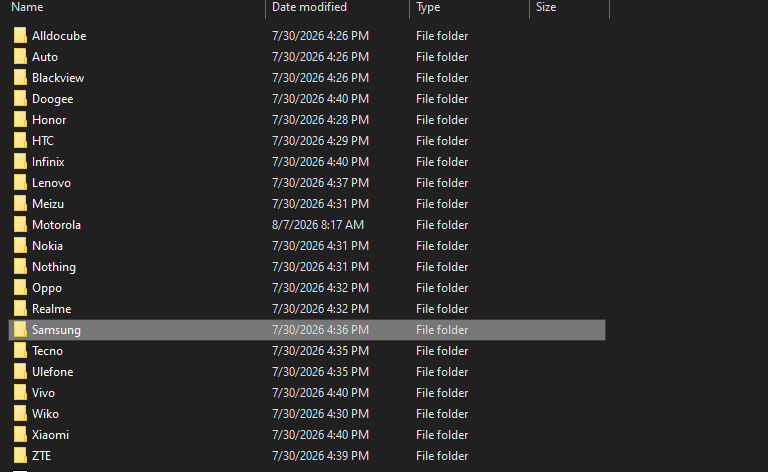The image size is (768, 472).
Task: Click the Honor folder's File folder type
Action: (442, 120)
